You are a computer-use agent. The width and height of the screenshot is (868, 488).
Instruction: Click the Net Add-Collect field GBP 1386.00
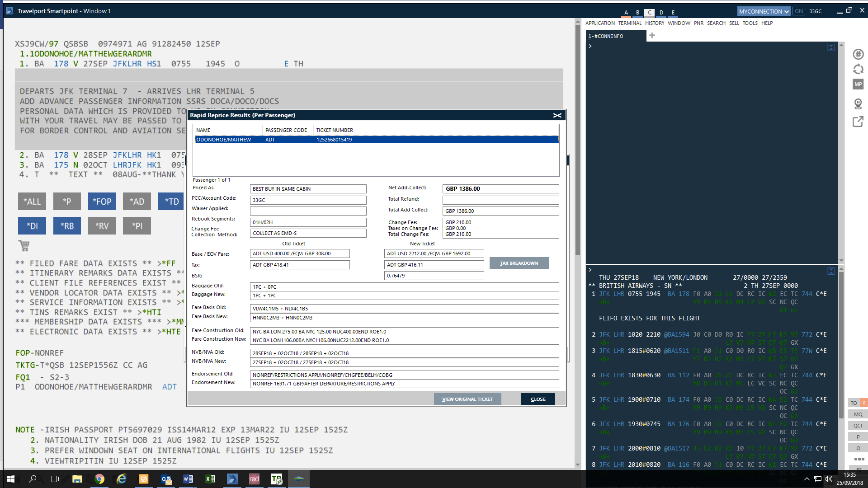point(500,189)
